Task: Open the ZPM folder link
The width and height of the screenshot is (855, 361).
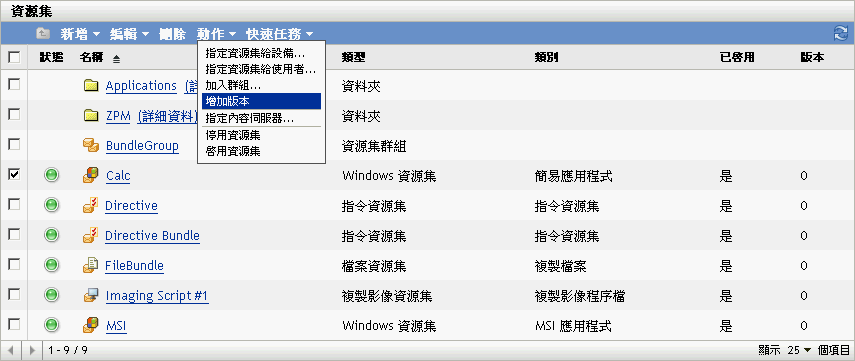Action: click(x=118, y=116)
